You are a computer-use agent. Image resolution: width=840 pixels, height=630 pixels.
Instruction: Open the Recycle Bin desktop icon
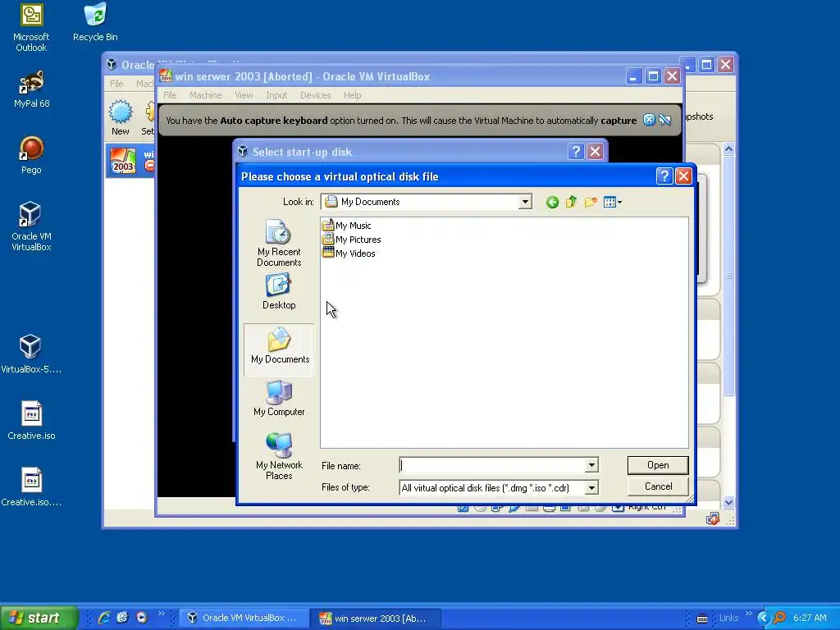(x=95, y=22)
